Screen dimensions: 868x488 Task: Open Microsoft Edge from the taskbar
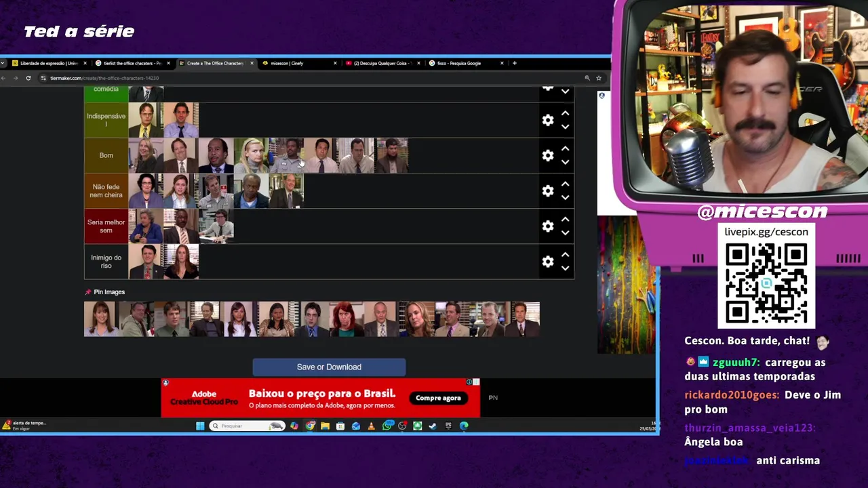pyautogui.click(x=464, y=426)
